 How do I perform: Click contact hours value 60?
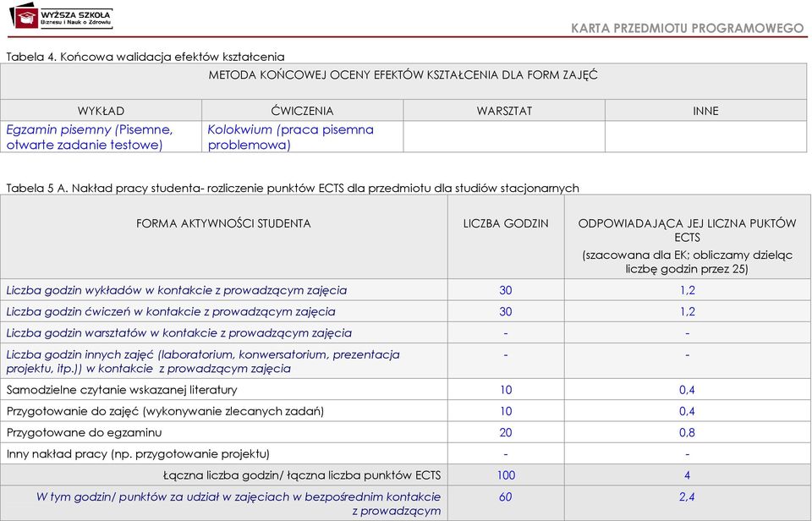[x=506, y=496]
